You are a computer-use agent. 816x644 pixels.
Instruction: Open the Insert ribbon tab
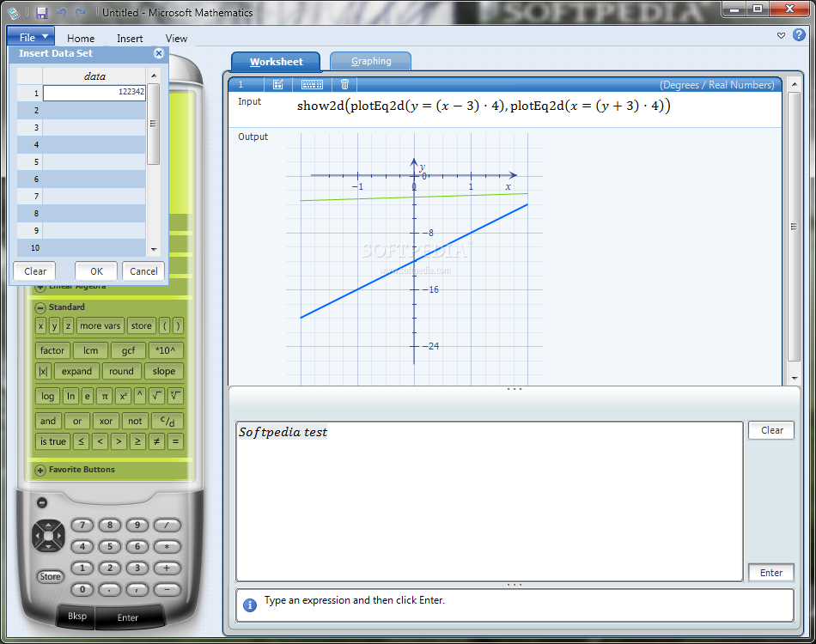pyautogui.click(x=130, y=38)
